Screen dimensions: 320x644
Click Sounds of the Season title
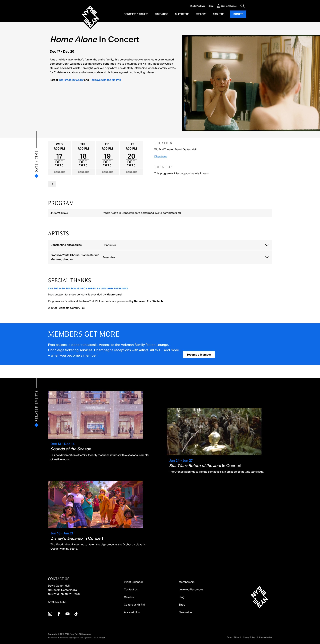71,449
